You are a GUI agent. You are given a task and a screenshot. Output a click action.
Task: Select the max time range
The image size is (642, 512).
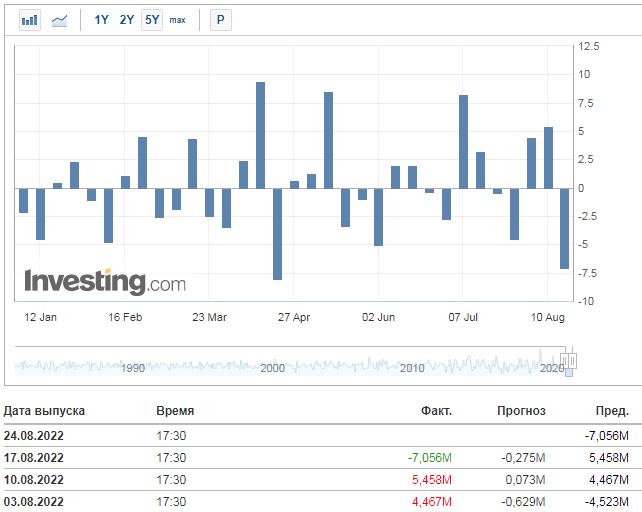click(177, 20)
